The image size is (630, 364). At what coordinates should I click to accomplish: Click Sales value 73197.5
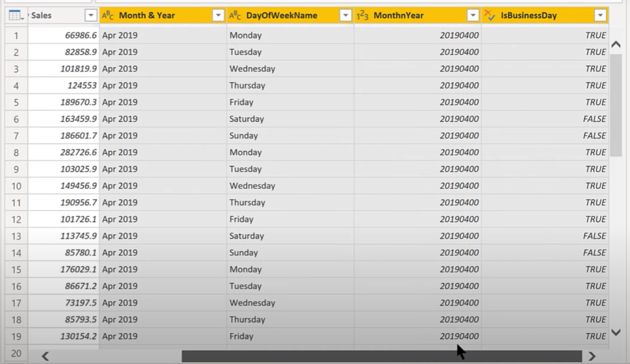(81, 303)
